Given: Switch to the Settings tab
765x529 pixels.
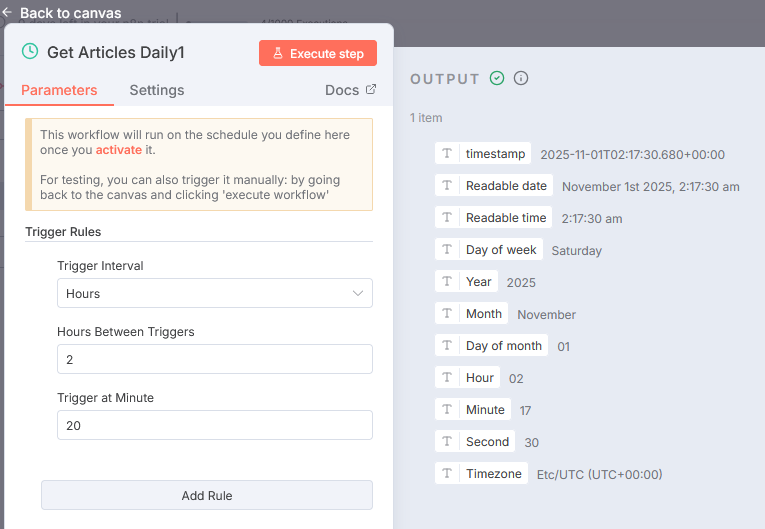Looking at the screenshot, I should (x=157, y=90).
